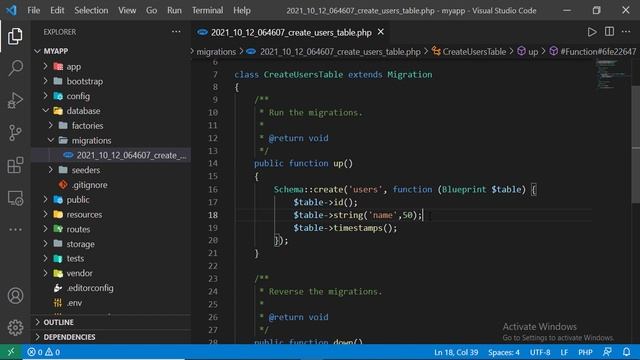Close the create_users_table.php tab
The height and width of the screenshot is (360, 640).
(x=380, y=32)
